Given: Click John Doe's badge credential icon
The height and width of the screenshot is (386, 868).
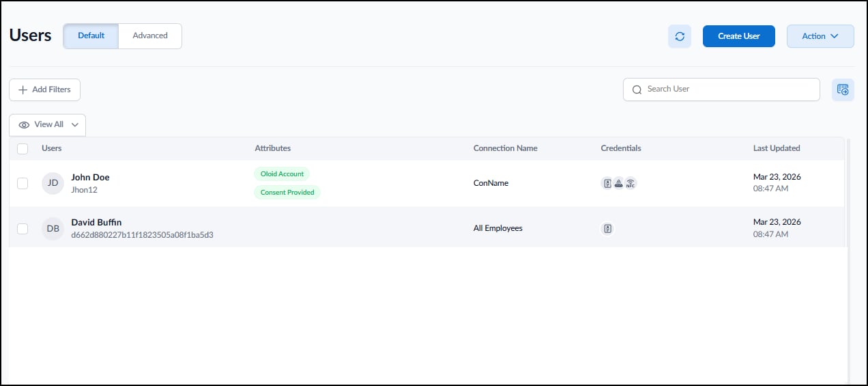Looking at the screenshot, I should (x=607, y=183).
